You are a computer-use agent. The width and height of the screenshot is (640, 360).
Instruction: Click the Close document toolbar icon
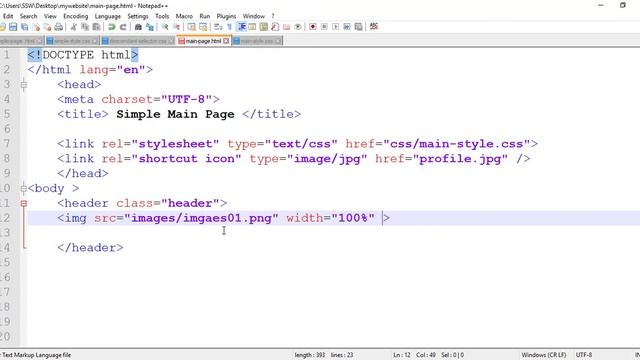pos(37,27)
